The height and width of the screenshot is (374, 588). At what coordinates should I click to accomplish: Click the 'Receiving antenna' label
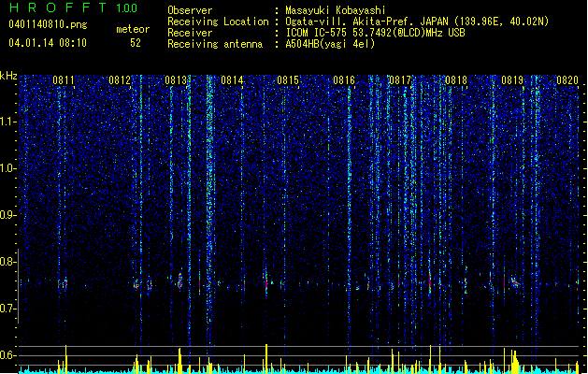click(215, 44)
